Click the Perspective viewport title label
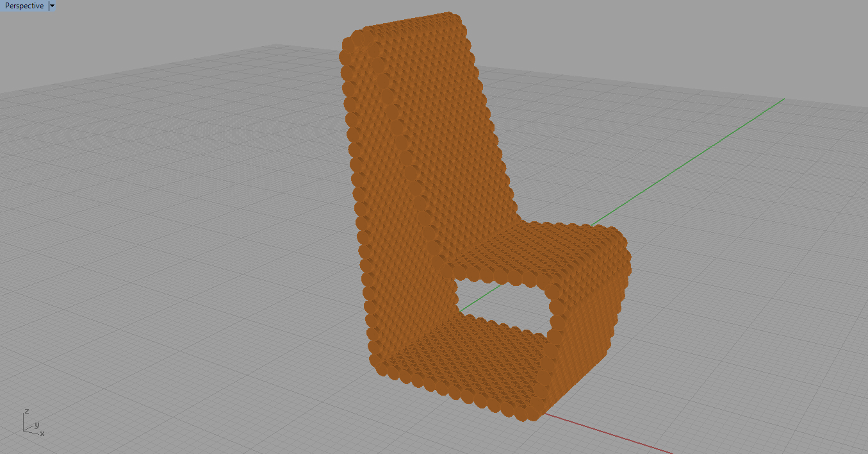Image resolution: width=868 pixels, height=454 pixels. coord(24,6)
